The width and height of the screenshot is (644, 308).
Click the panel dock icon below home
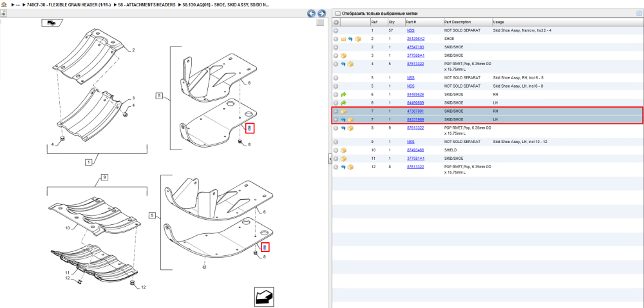tap(3, 13)
